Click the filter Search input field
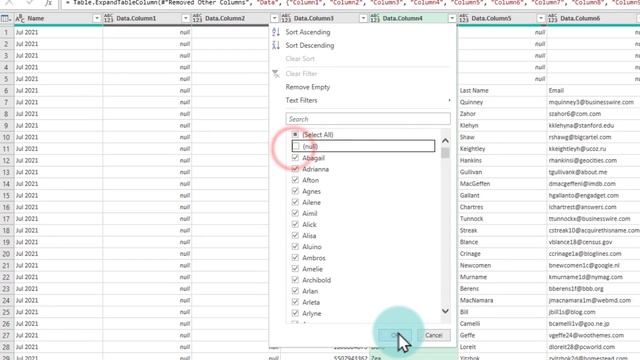Screen dimensions: 640x360 pyautogui.click(x=368, y=119)
